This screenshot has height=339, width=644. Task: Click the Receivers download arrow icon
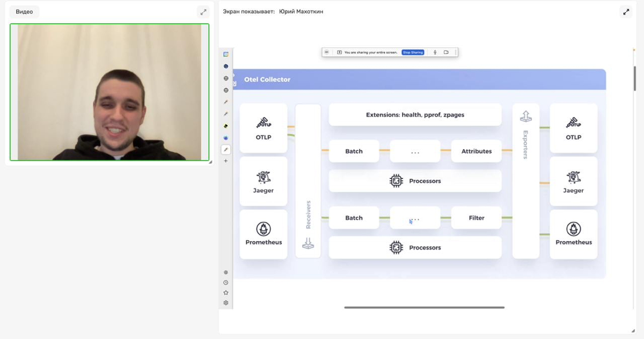pos(308,244)
